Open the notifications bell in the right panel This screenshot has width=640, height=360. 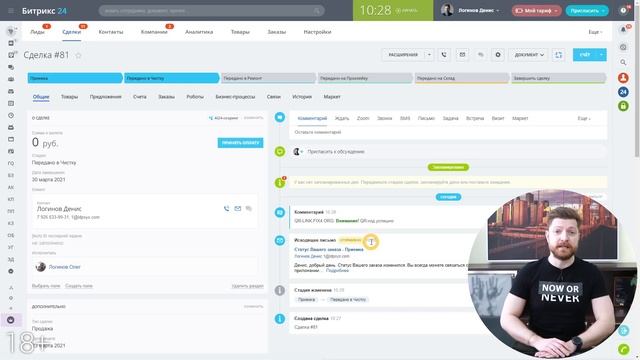(623, 30)
